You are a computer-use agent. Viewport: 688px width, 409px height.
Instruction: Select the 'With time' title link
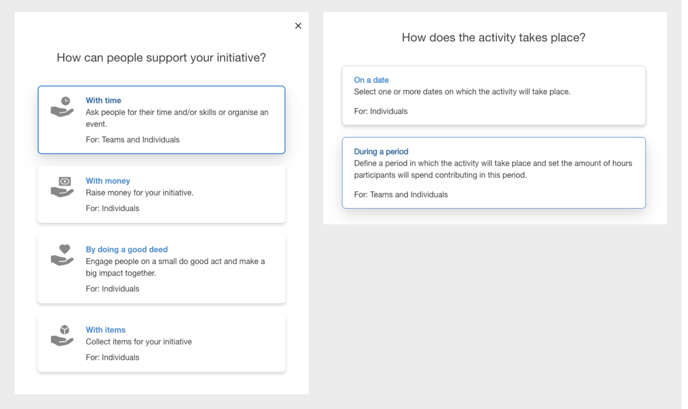pos(103,100)
